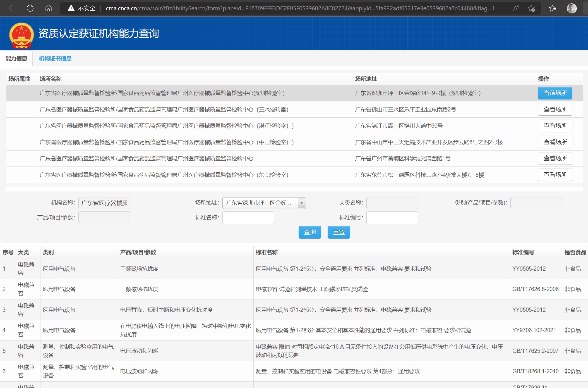
Task: View the 三水检验室 location
Action: pyautogui.click(x=555, y=110)
